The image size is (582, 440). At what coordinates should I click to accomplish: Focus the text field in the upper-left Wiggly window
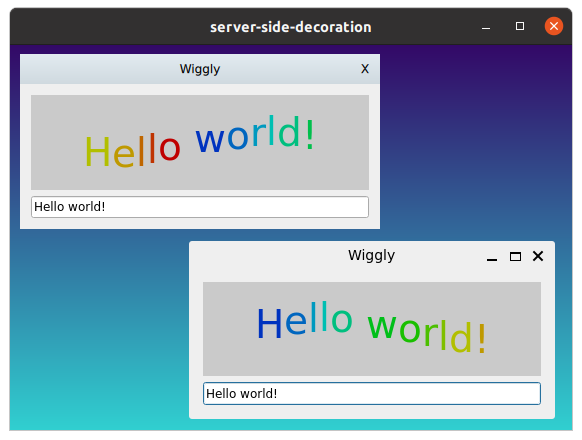click(x=200, y=207)
